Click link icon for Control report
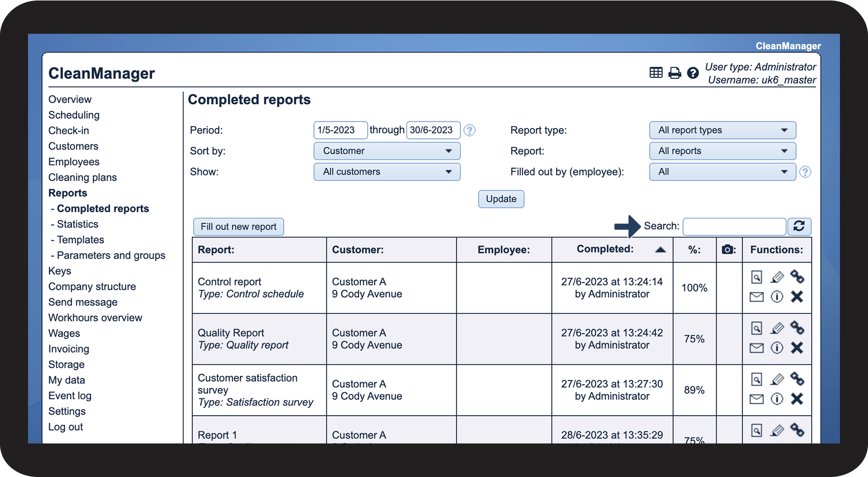 pyautogui.click(x=797, y=277)
